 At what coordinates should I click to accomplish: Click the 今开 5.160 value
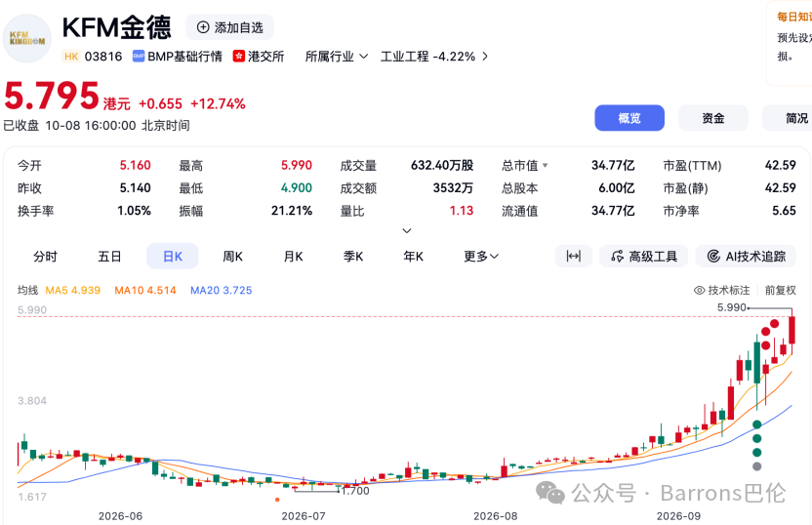[135, 165]
